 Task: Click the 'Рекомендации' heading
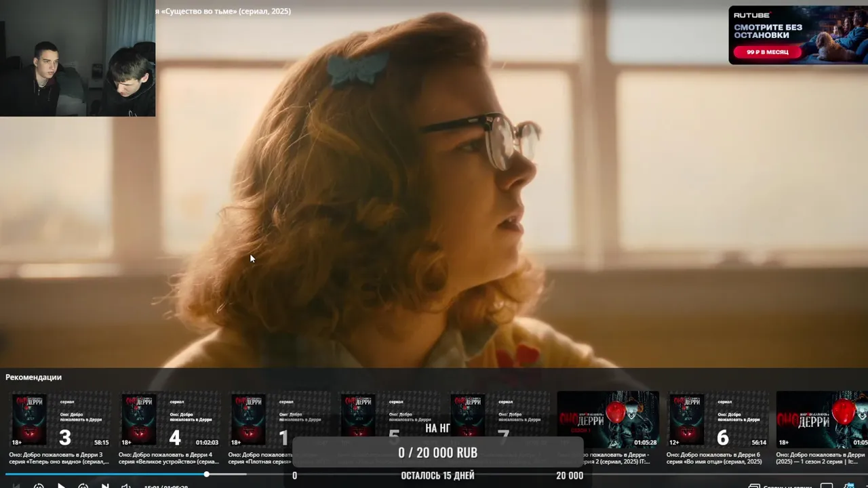33,377
